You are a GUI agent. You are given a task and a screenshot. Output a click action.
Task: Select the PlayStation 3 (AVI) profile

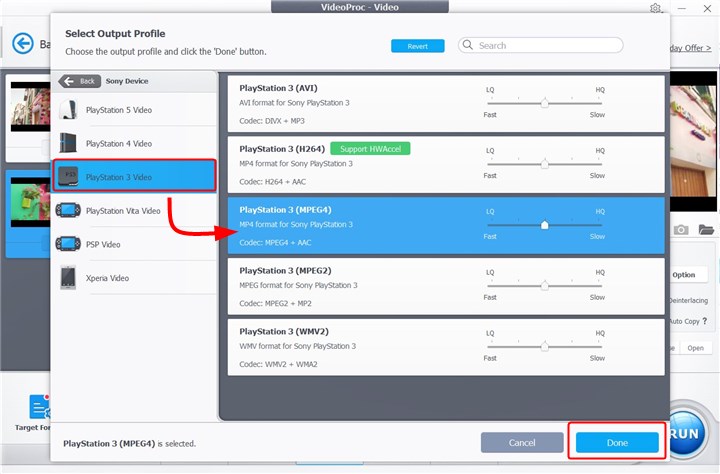tap(446, 104)
